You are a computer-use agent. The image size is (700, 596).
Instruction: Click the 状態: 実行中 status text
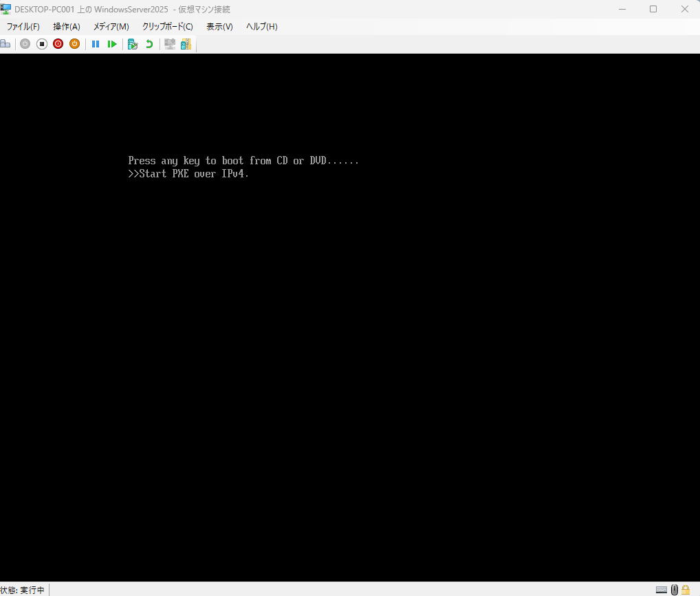(x=22, y=591)
